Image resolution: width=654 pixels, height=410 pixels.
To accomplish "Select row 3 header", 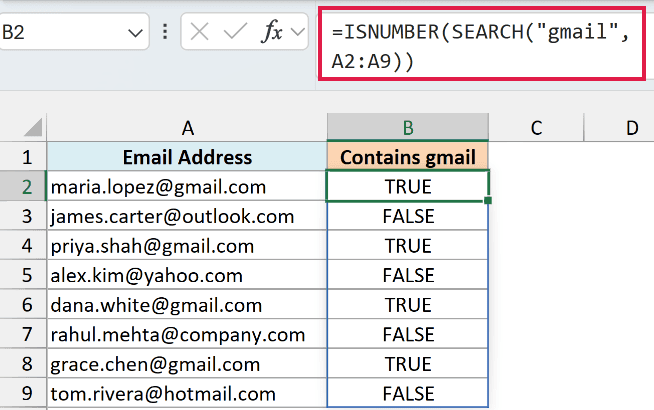I will pyautogui.click(x=23, y=216).
